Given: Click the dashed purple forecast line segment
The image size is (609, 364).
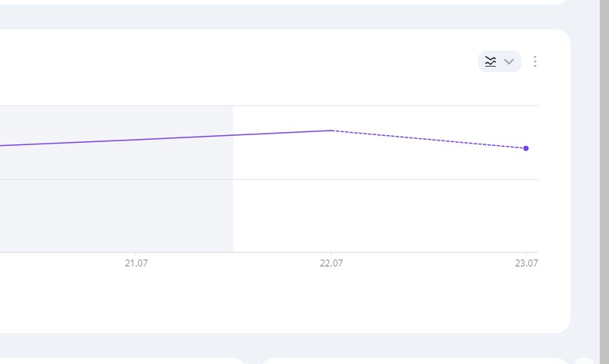Looking at the screenshot, I should tap(428, 139).
